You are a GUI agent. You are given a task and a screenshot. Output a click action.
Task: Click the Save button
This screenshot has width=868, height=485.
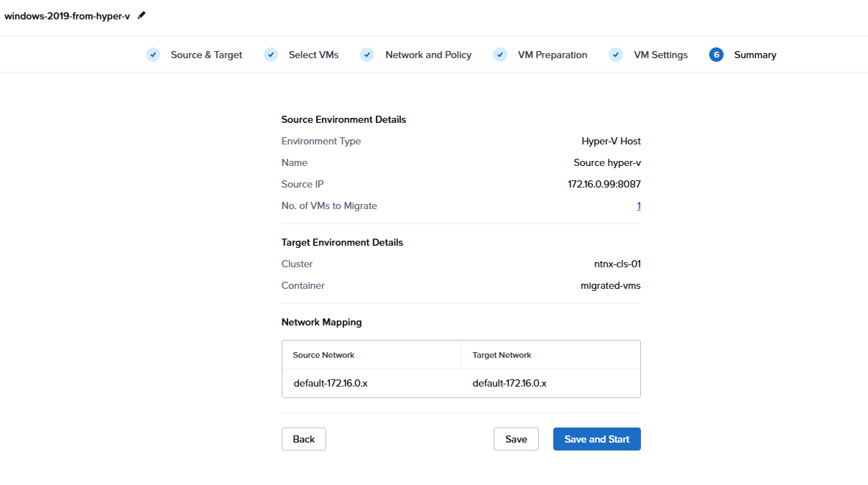(516, 439)
